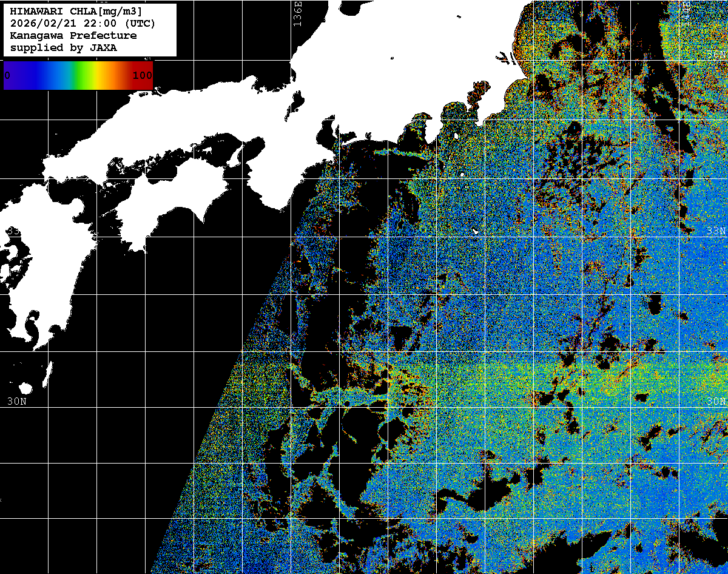Click the green band of the color scale
728x574 pixels.
coord(84,75)
